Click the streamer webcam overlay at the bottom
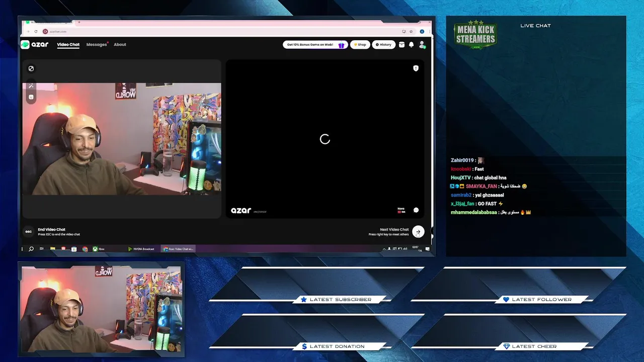The width and height of the screenshot is (644, 362). tap(102, 309)
